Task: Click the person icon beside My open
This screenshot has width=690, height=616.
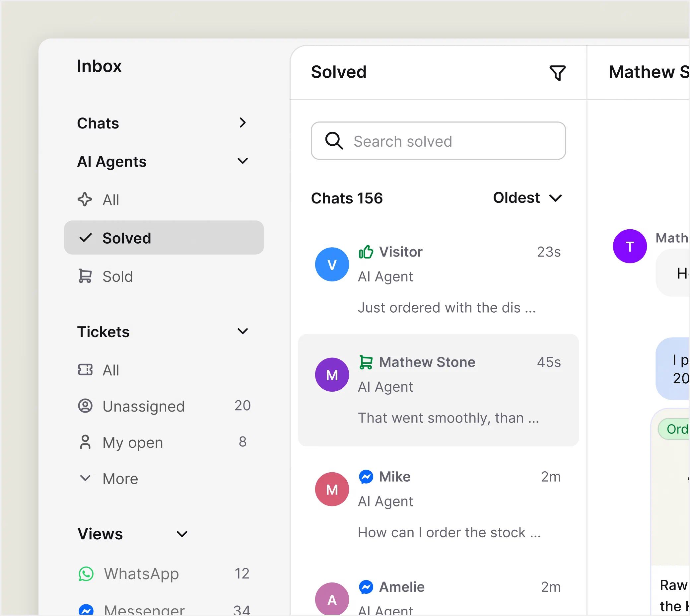Action: pyautogui.click(x=85, y=442)
